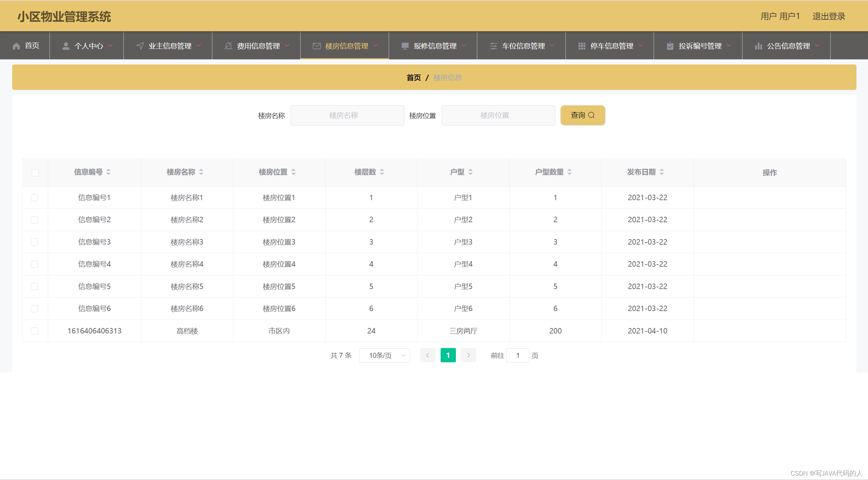The height and width of the screenshot is (480, 868).
Task: Click the person icon beside 个人中心
Action: (x=66, y=46)
